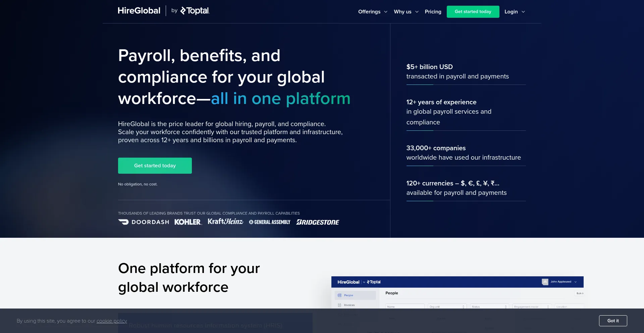This screenshot has width=644, height=333.
Task: Click the Toptal logo next to HireGlobal
Action: click(195, 11)
